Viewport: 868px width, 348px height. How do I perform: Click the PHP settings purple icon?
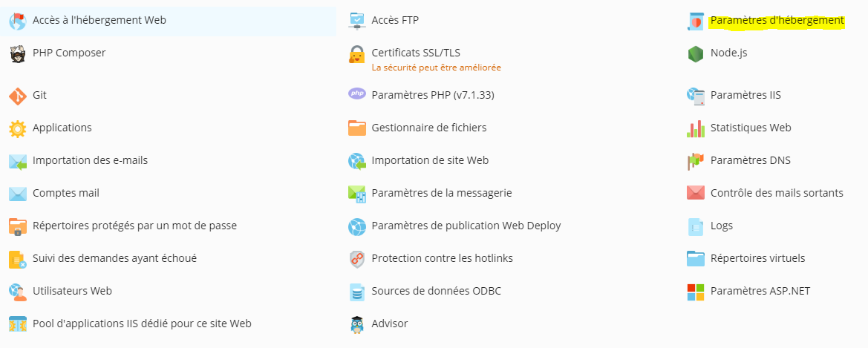click(x=356, y=95)
